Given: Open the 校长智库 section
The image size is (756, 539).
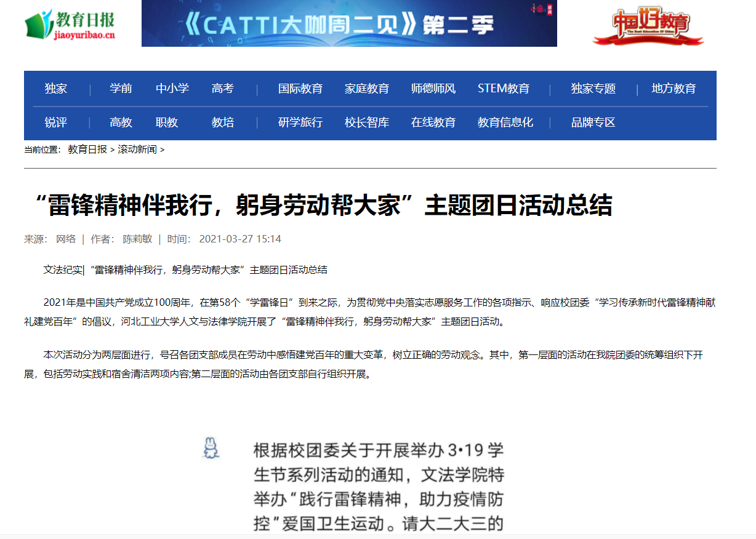Looking at the screenshot, I should 366,122.
